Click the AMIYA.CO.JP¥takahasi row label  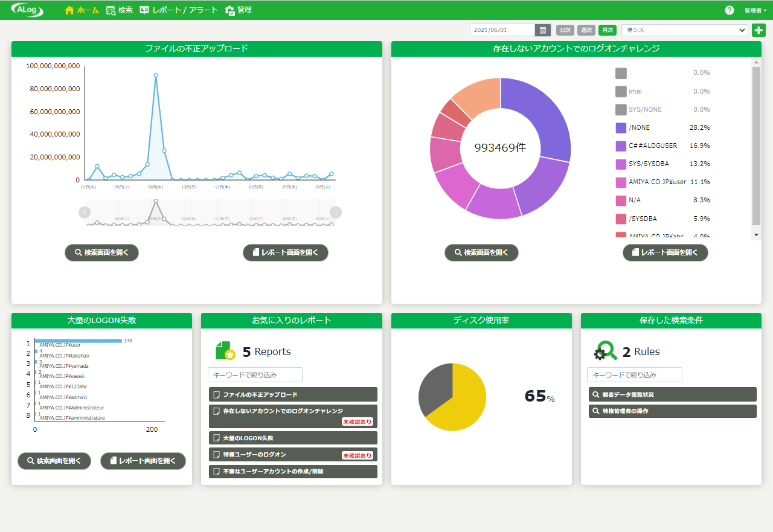pyautogui.click(x=64, y=356)
